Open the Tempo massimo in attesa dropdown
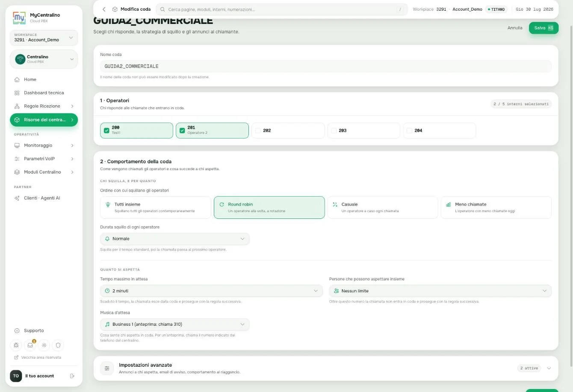This screenshot has width=573, height=392. click(x=211, y=291)
